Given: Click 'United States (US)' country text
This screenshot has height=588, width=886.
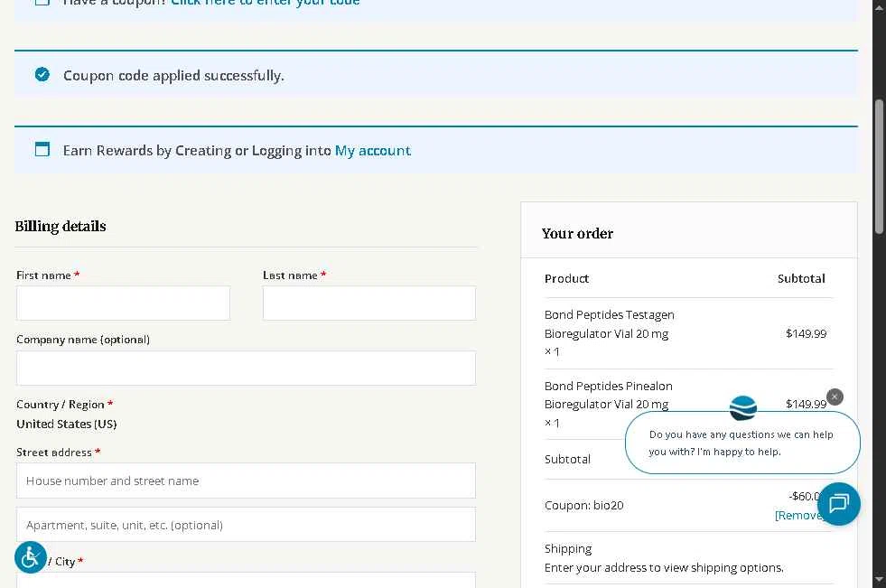Looking at the screenshot, I should [67, 424].
